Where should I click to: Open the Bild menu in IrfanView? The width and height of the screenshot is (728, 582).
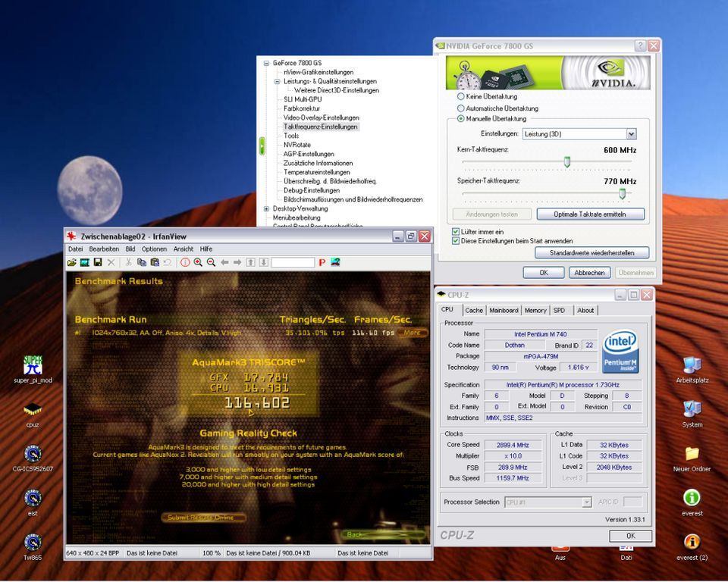[x=130, y=249]
